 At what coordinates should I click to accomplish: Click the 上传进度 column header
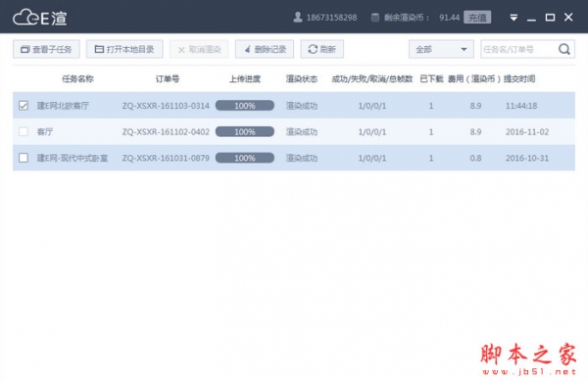[245, 78]
